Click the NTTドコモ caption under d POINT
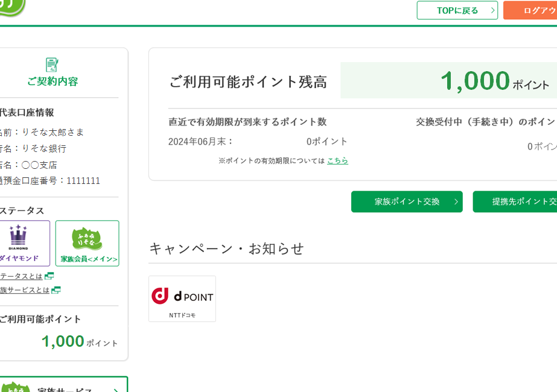Viewport: 557px width, 392px height. click(182, 315)
